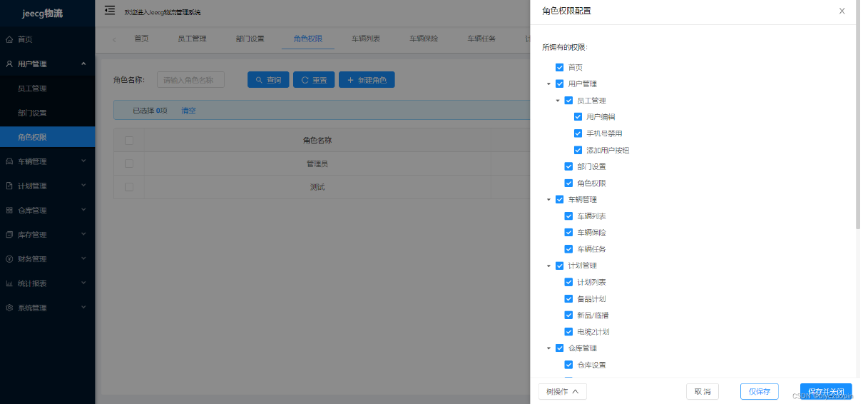Click the 取消 button in drawer
Image resolution: width=868 pixels, height=404 pixels.
click(703, 392)
